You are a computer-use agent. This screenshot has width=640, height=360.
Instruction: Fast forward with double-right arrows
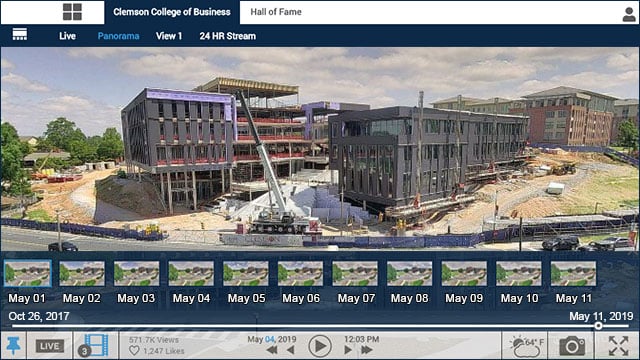point(367,350)
